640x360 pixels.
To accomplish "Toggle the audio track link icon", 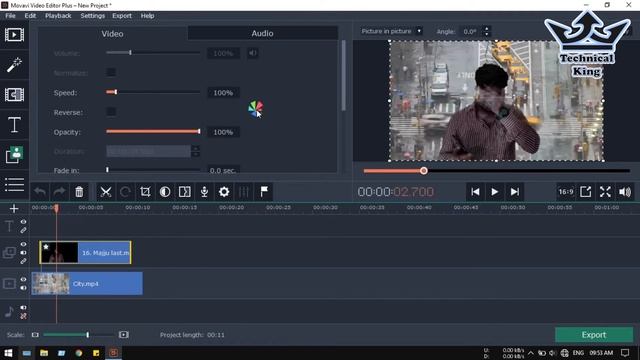I will point(23,316).
